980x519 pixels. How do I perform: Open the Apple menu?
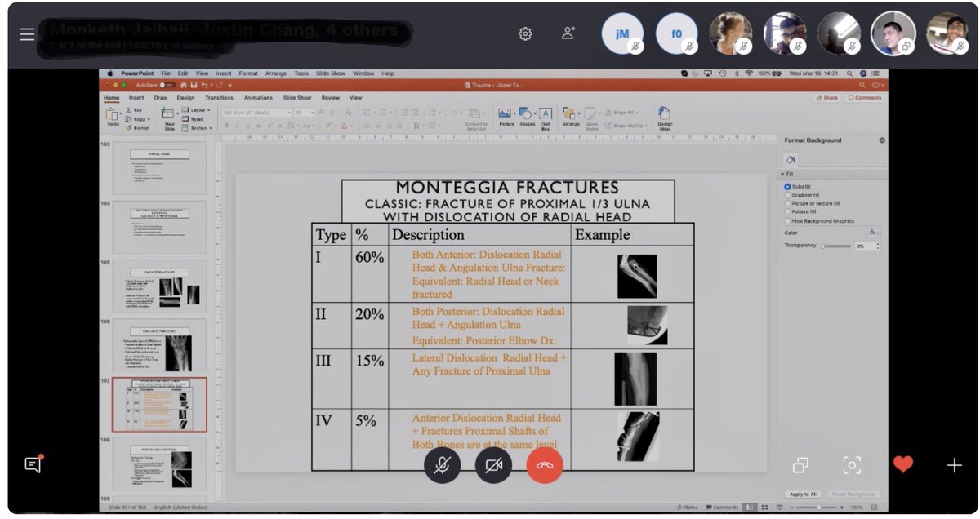point(109,73)
